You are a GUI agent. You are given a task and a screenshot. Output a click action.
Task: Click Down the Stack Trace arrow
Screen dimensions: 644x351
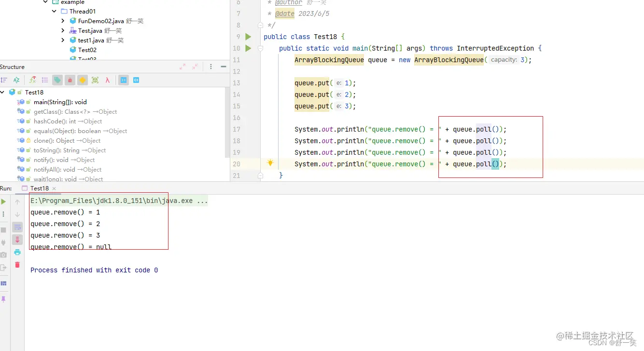[17, 214]
